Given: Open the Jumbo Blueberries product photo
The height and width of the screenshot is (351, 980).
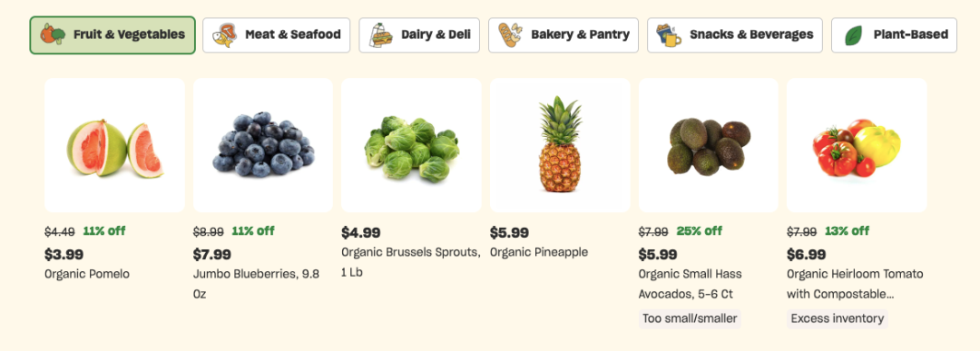Looking at the screenshot, I should [263, 145].
